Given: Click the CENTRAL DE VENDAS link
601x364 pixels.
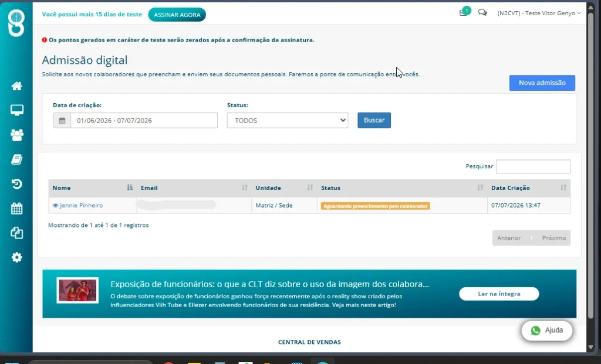Looking at the screenshot, I should pyautogui.click(x=309, y=342).
